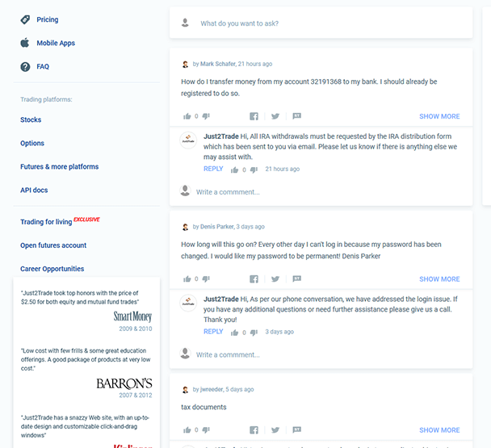Share jwreeder's tax documents post on Facebook
Viewport: 491px width, 448px height.
(254, 430)
